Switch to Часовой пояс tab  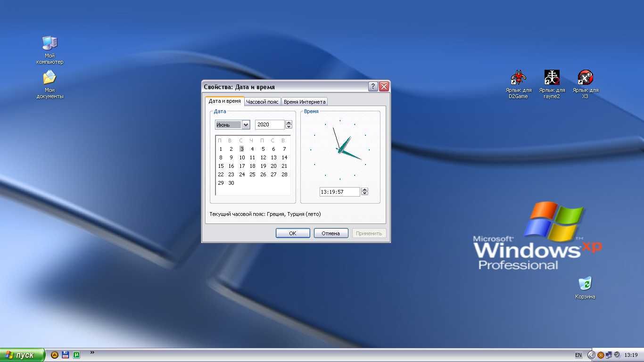coord(263,102)
